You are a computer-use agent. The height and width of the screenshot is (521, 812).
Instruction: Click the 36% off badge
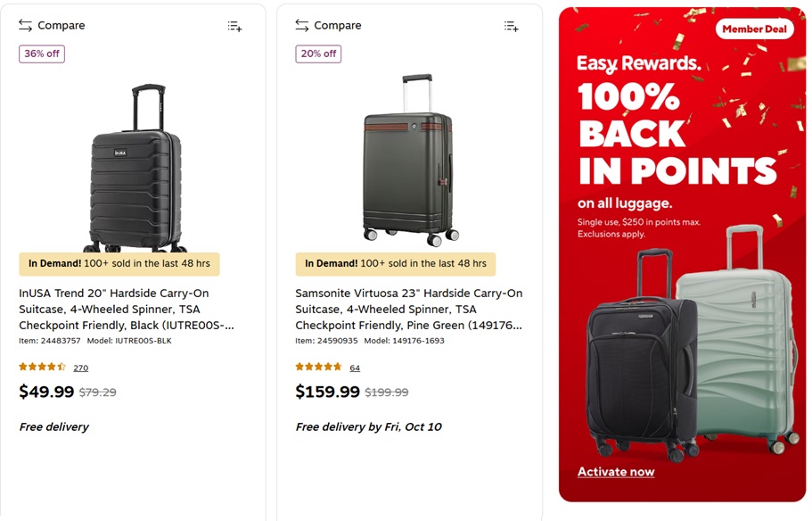click(x=42, y=54)
